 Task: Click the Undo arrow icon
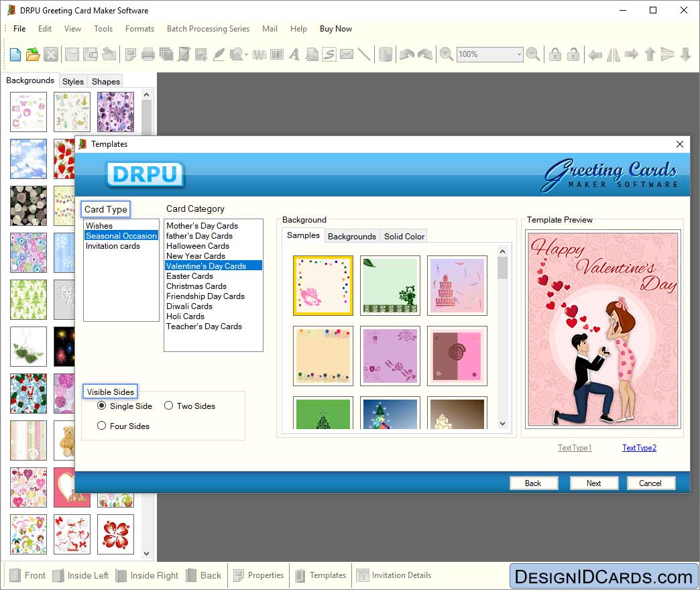(x=407, y=54)
